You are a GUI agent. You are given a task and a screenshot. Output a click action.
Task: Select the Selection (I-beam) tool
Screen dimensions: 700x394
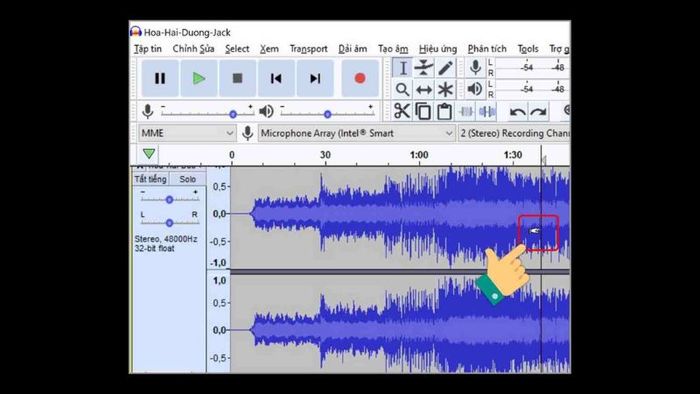[x=402, y=68]
